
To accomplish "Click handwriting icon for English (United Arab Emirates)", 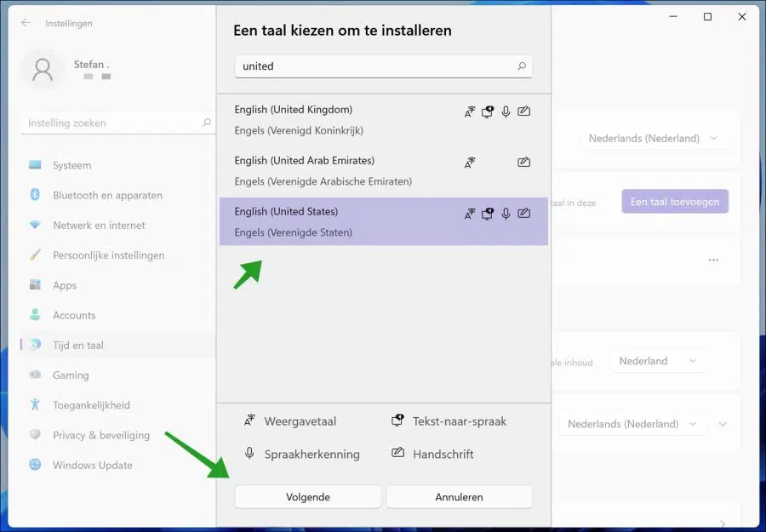I will (x=523, y=163).
